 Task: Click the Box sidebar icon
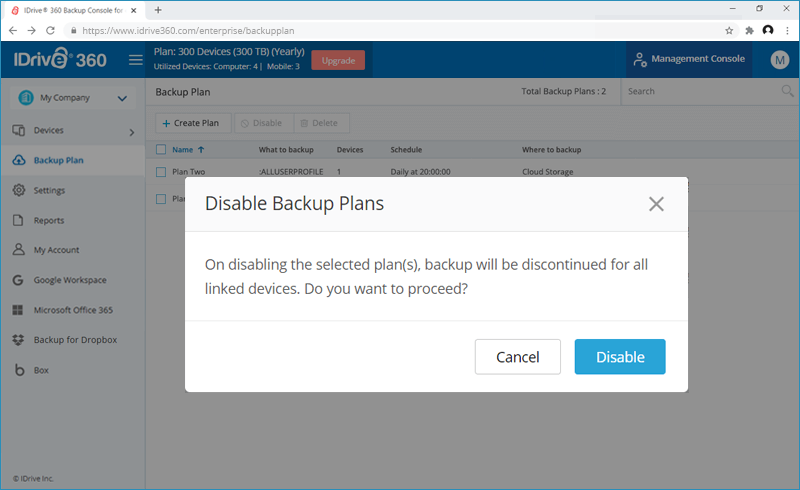click(x=19, y=370)
